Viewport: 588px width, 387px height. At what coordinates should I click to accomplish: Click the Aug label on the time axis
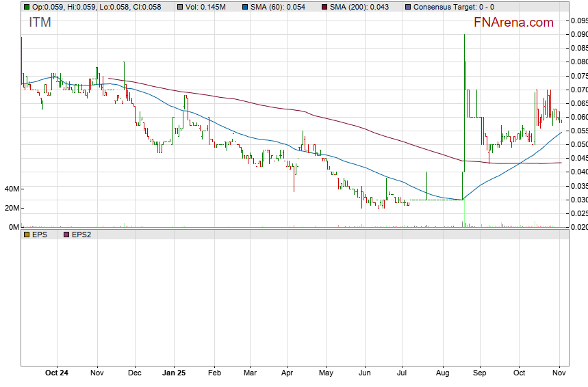pyautogui.click(x=442, y=373)
